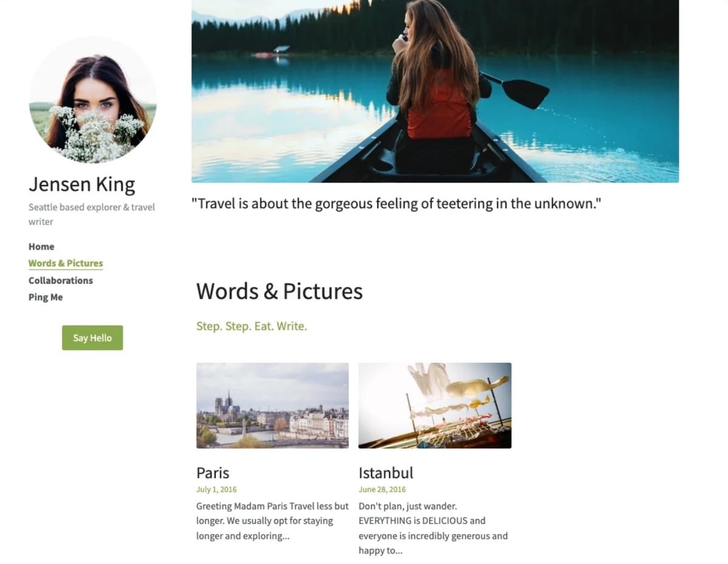Click the June 28, 2016 date
The width and height of the screenshot is (728, 564).
pyautogui.click(x=382, y=489)
